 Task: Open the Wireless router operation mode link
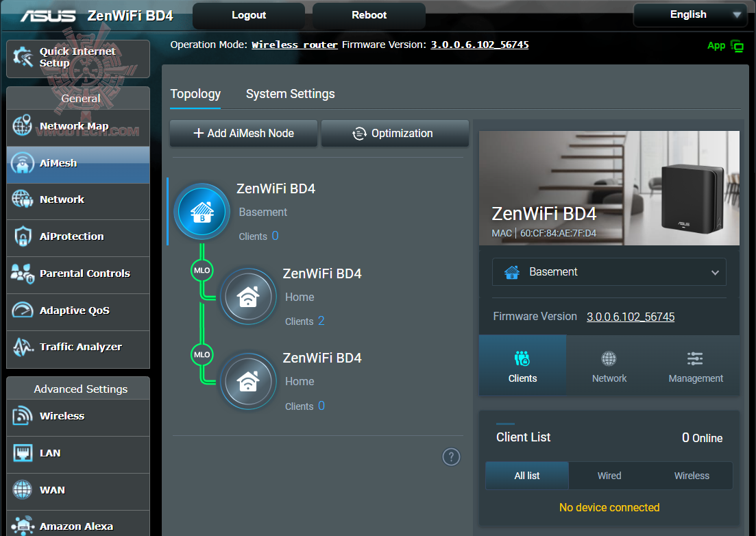295,45
